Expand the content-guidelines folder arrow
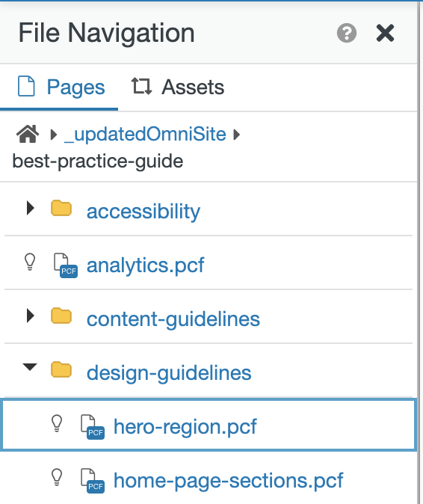 tap(31, 316)
